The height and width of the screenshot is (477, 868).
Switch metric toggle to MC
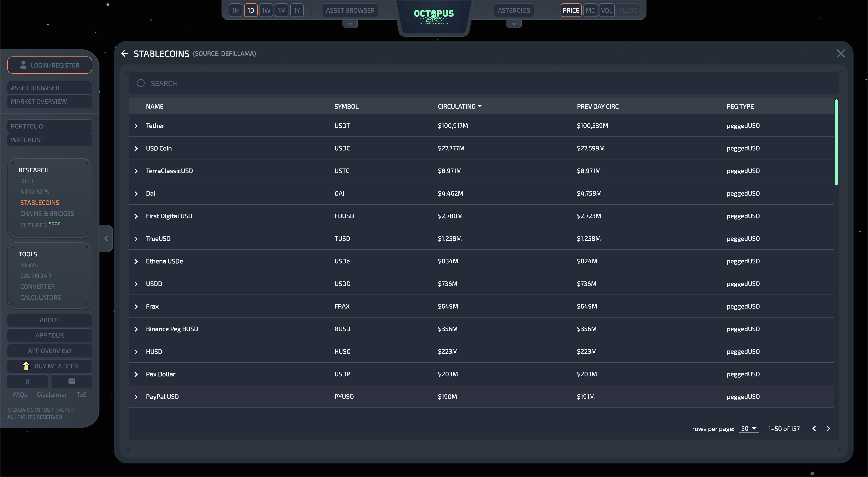coord(590,10)
